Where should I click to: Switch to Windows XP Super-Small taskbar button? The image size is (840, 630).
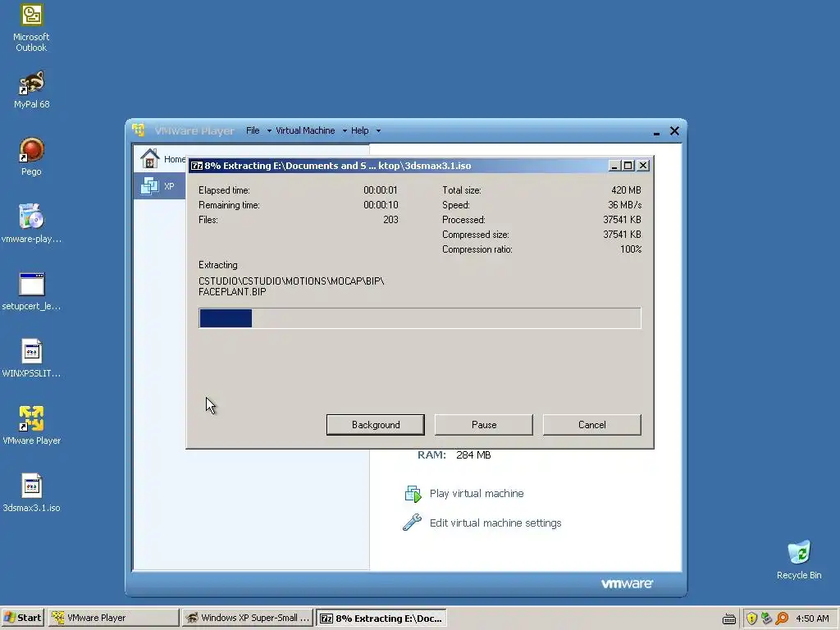tap(247, 618)
